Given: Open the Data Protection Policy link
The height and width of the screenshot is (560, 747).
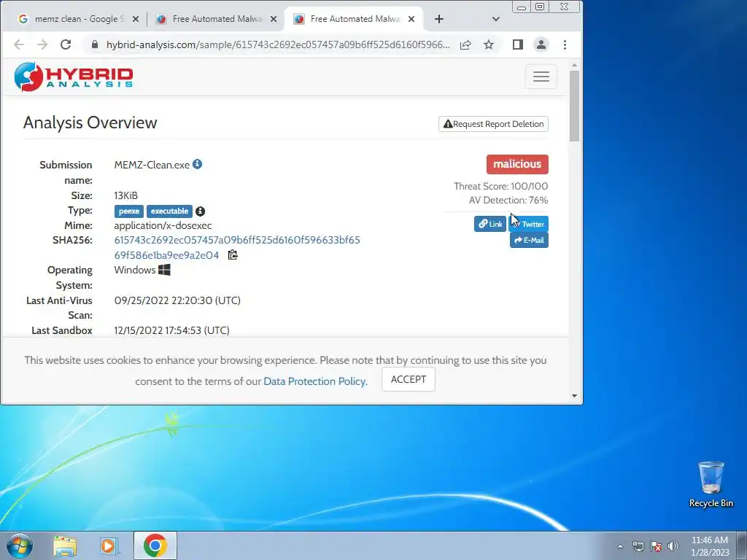Looking at the screenshot, I should (315, 381).
